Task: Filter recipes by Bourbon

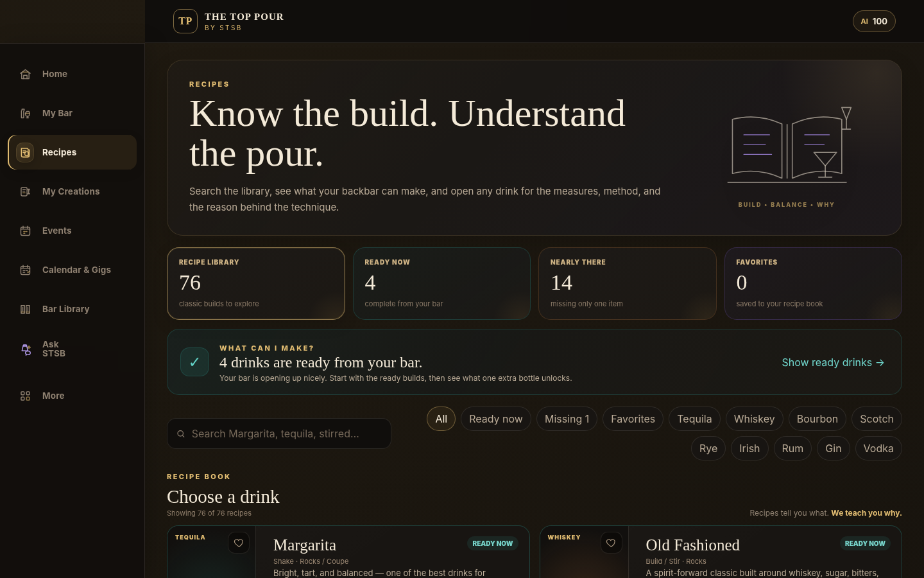Action: point(817,419)
